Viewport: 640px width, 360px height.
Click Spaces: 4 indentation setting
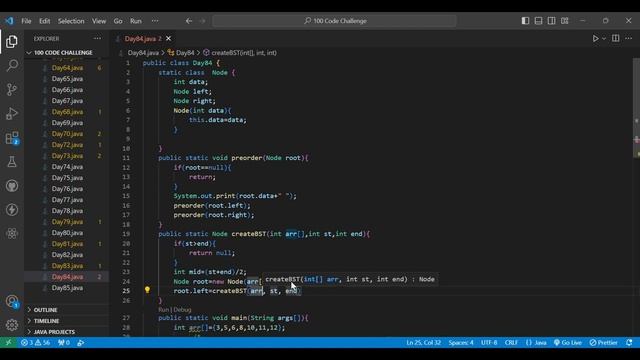click(461, 342)
